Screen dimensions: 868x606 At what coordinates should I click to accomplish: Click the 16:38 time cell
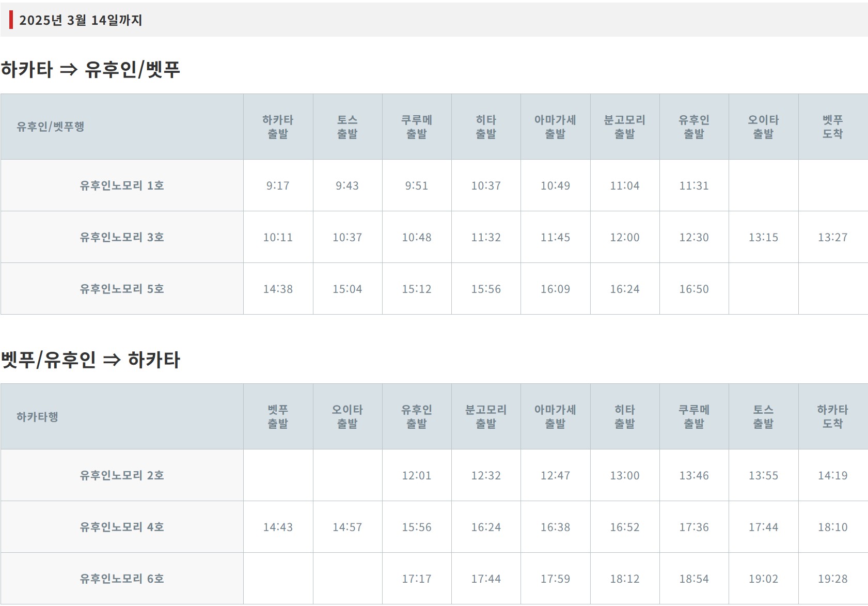(x=555, y=527)
